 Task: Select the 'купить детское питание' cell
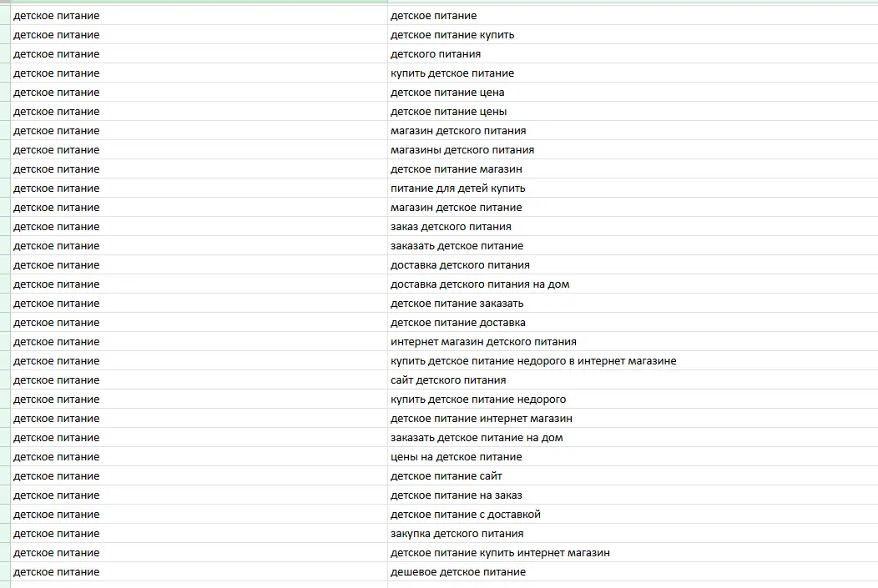tap(452, 73)
